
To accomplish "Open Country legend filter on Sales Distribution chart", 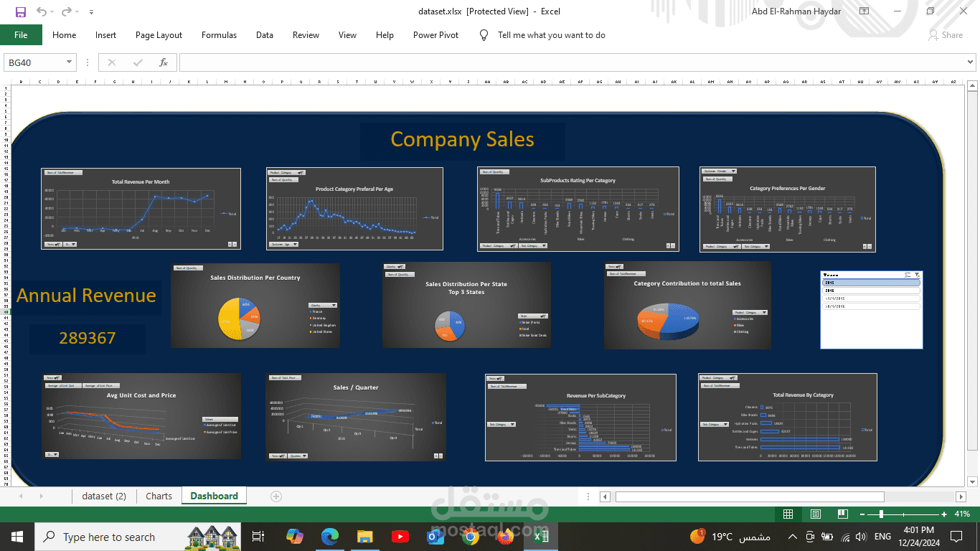I will 322,305.
